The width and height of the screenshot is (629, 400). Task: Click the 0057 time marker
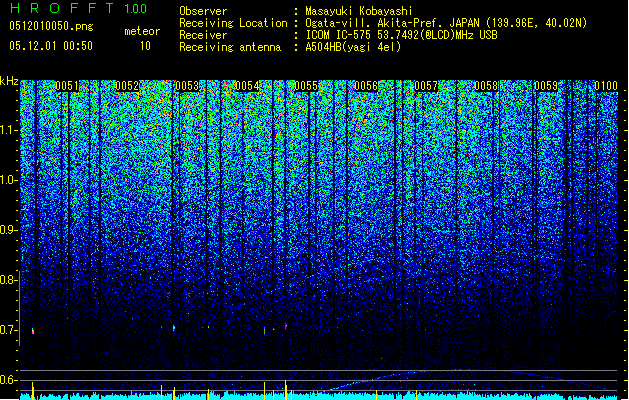[426, 86]
